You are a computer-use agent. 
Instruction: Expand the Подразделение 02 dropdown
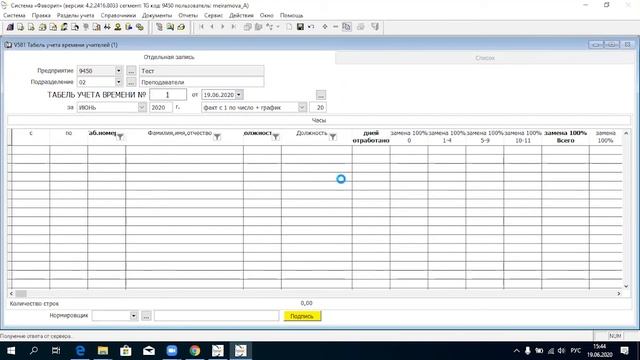118,82
